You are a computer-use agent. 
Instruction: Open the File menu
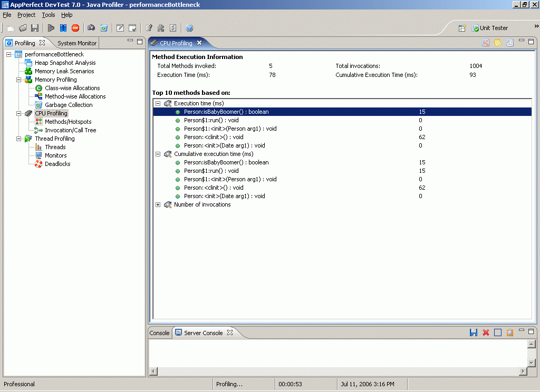(7, 15)
